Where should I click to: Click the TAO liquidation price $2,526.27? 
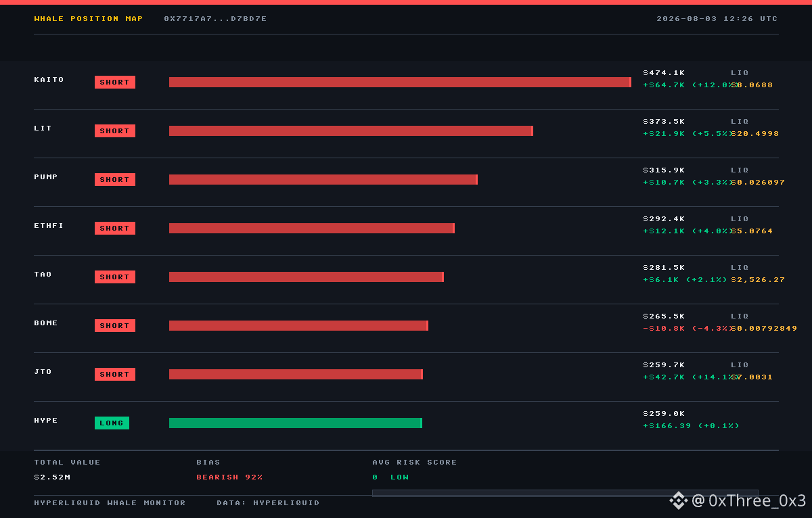[x=758, y=280]
